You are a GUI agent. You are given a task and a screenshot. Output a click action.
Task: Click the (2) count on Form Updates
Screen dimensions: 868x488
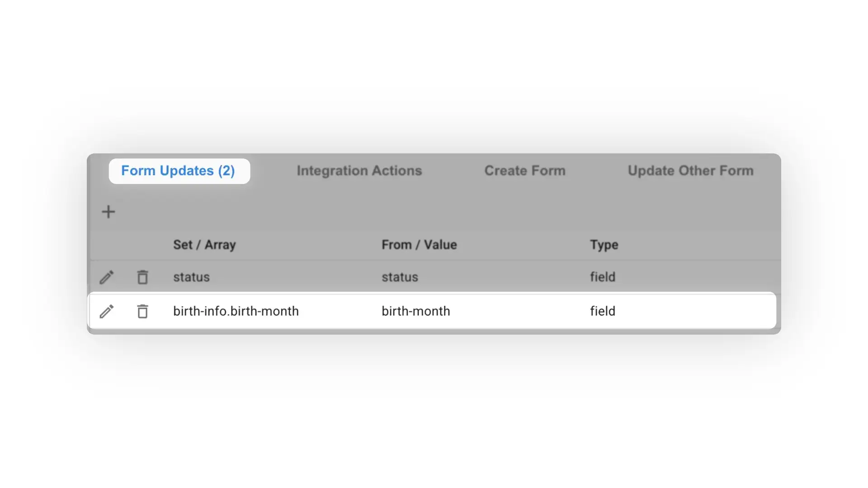(x=227, y=171)
